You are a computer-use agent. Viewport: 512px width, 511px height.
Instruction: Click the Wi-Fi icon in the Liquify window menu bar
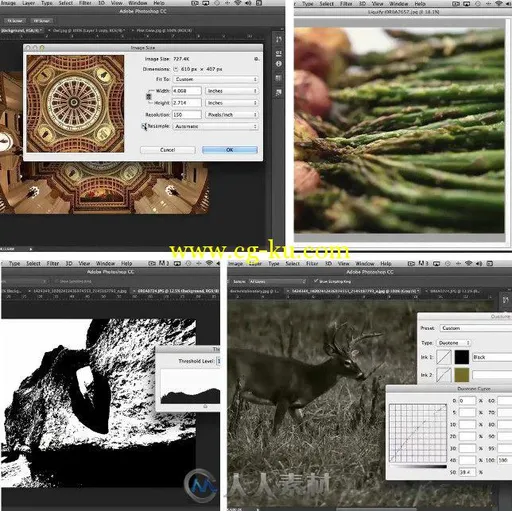click(499, 4)
